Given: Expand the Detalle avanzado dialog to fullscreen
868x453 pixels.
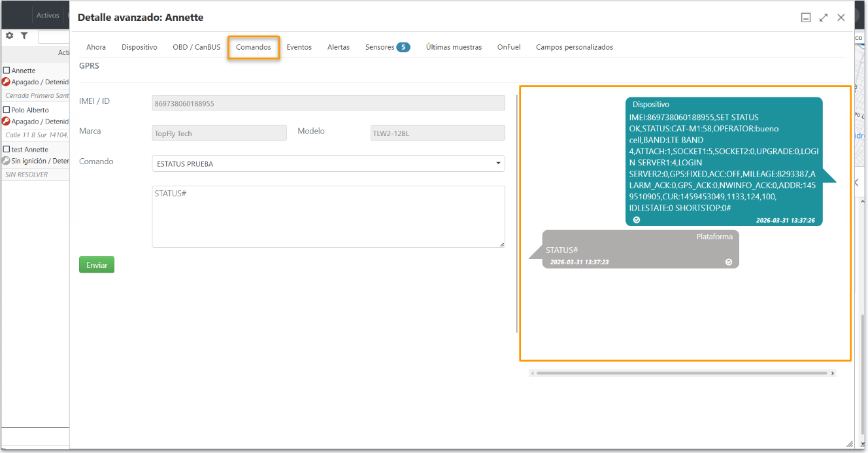Looking at the screenshot, I should (x=824, y=18).
